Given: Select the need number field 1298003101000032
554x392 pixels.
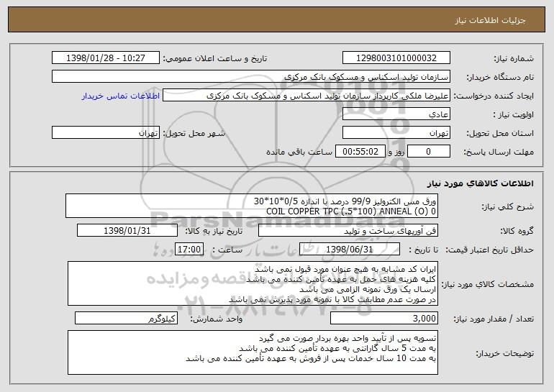Looking at the screenshot, I should coord(396,58).
